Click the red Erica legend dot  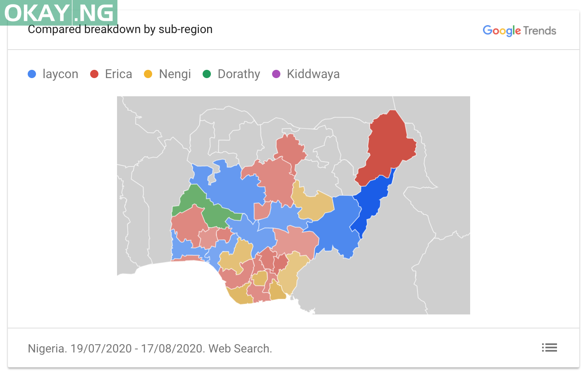click(x=94, y=74)
